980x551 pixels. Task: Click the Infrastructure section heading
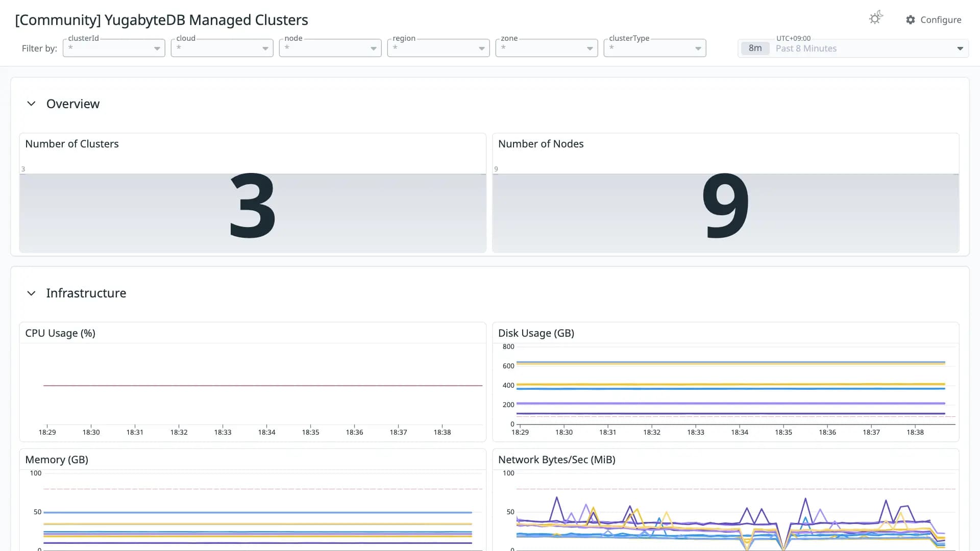coord(86,293)
